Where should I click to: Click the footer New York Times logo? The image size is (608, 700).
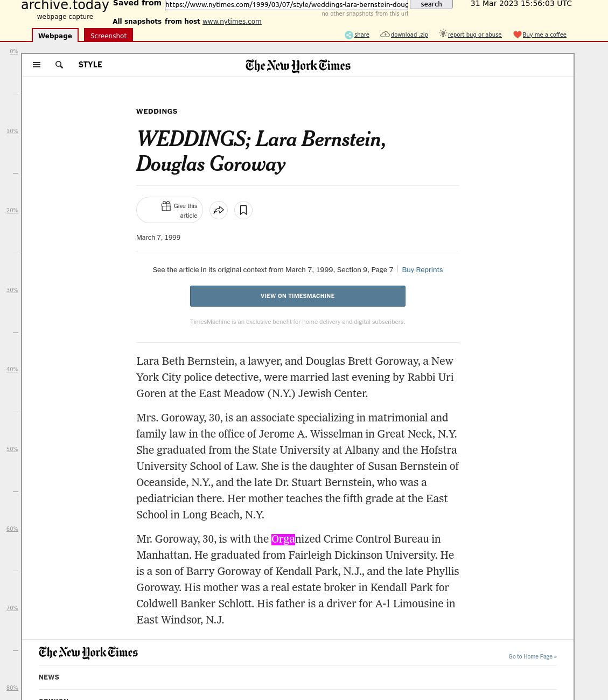point(88,653)
